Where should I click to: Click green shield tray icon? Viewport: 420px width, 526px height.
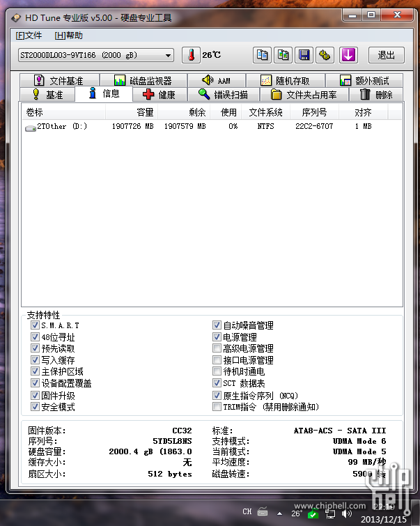pos(313,513)
